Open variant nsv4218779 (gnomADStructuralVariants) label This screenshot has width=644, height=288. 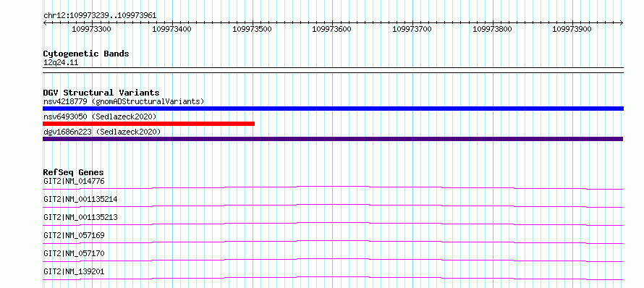pos(124,101)
